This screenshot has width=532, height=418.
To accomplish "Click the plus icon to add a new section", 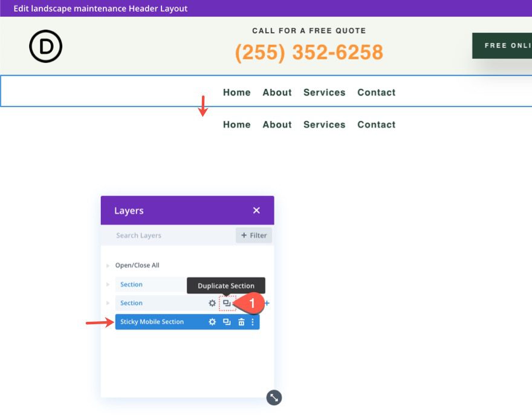I will coord(266,304).
